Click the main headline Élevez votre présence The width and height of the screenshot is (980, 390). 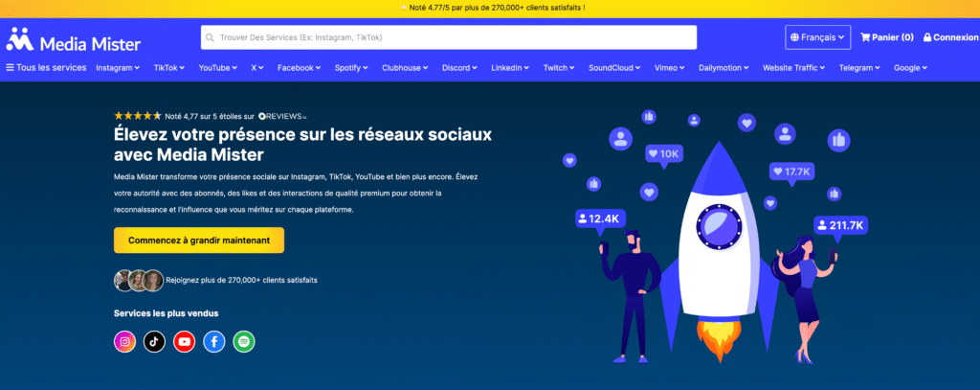click(303, 144)
